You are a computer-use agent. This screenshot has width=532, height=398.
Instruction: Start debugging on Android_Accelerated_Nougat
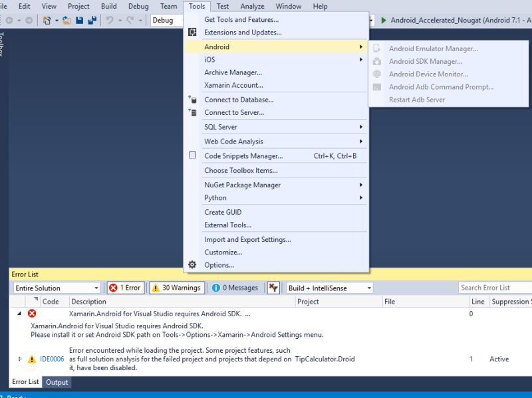point(384,21)
